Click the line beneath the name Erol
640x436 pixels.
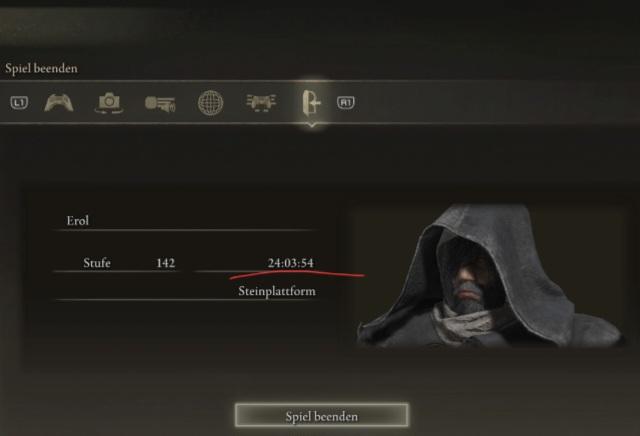click(x=186, y=230)
